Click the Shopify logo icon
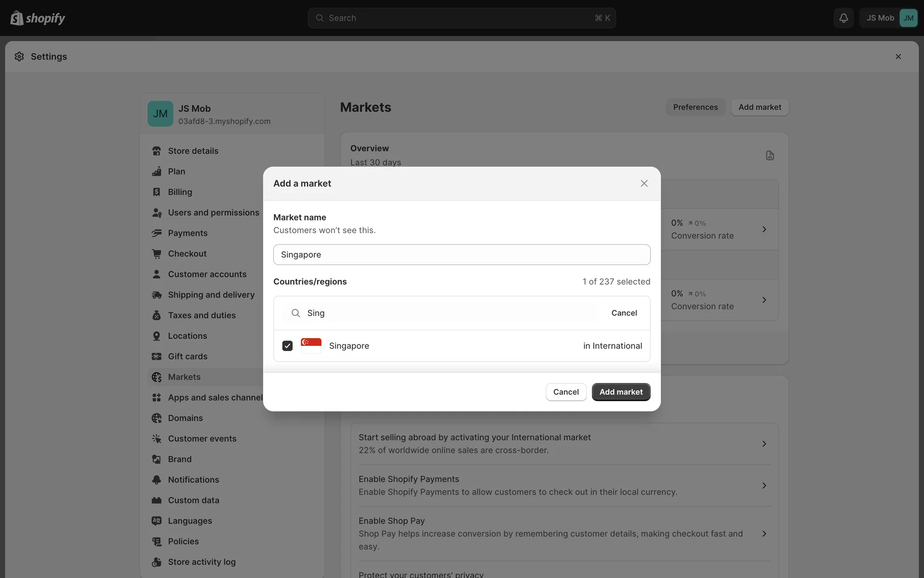This screenshot has width=924, height=578. point(17,18)
